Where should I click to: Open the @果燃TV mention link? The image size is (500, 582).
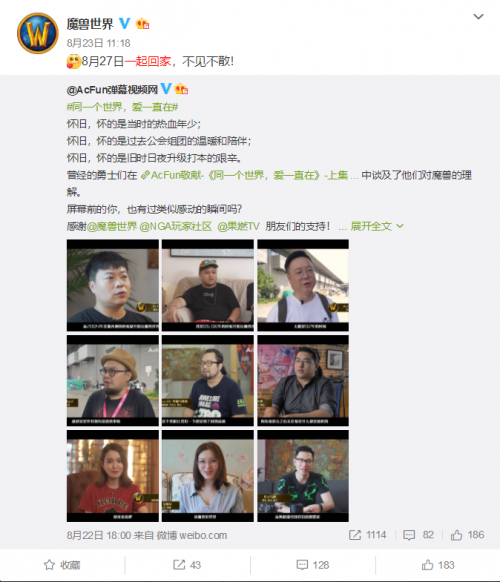coord(238,226)
